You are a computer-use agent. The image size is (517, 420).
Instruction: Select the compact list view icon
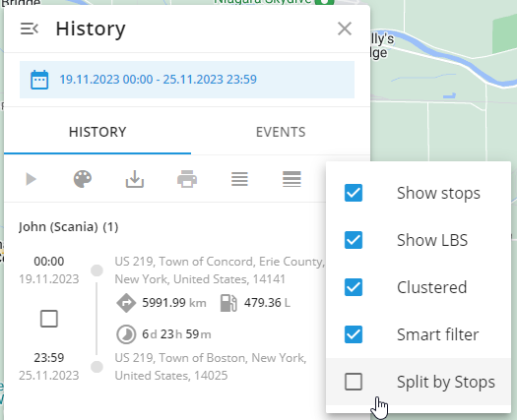239,179
